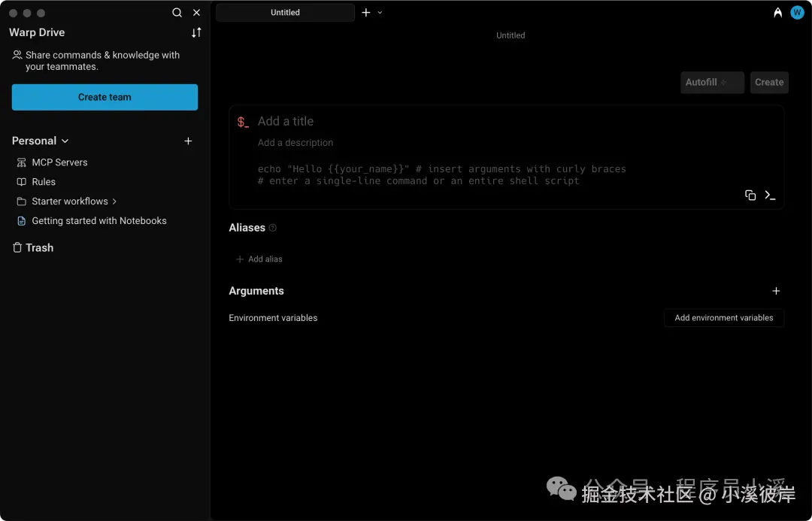Select the Untitled tab
812x521 pixels.
pos(285,13)
